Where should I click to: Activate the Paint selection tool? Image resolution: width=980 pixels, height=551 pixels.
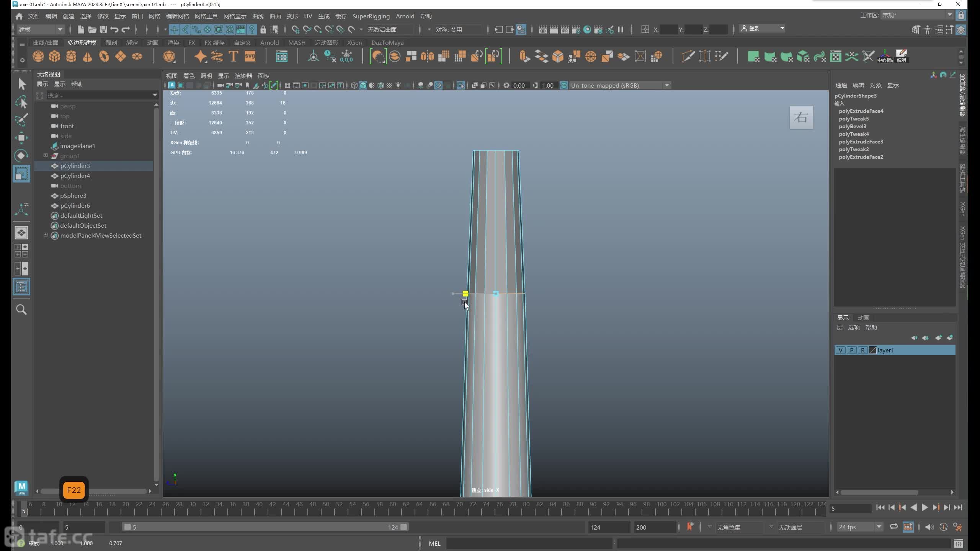(x=22, y=120)
